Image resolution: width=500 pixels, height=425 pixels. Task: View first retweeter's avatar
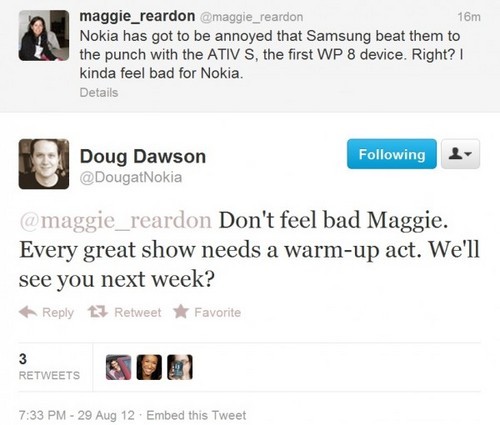(119, 367)
